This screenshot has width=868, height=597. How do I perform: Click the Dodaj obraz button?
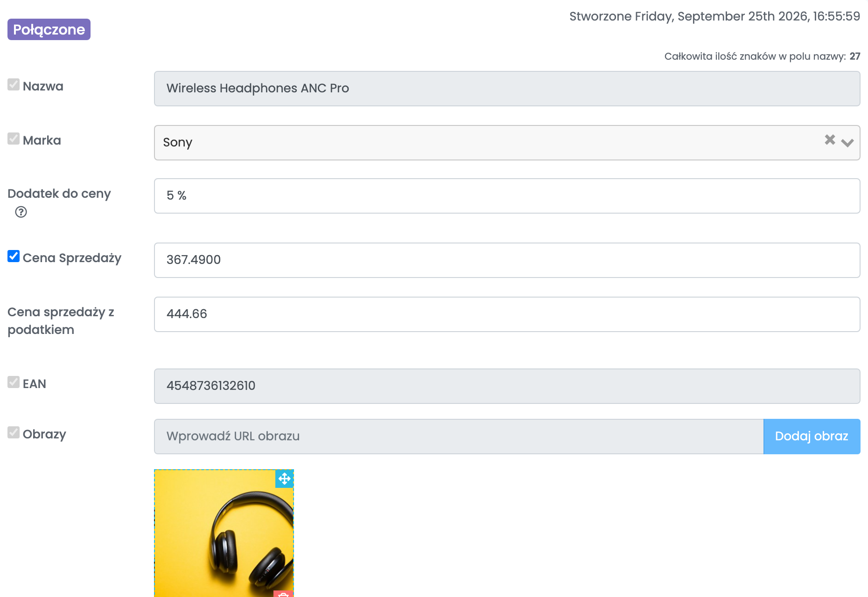click(x=812, y=436)
